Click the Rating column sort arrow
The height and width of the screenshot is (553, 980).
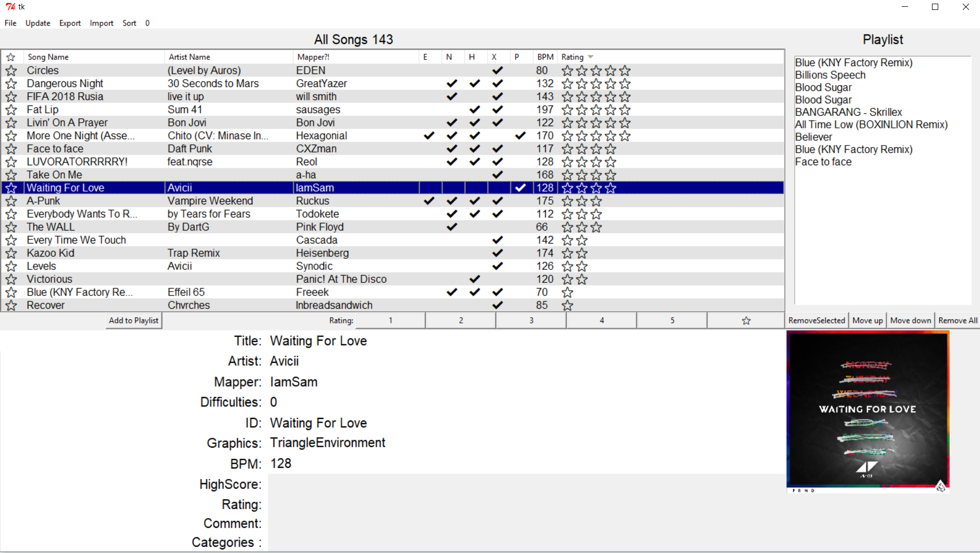coord(591,57)
